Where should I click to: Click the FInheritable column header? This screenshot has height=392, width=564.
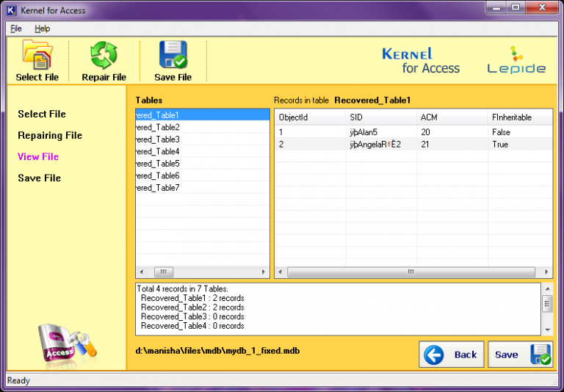click(520, 117)
